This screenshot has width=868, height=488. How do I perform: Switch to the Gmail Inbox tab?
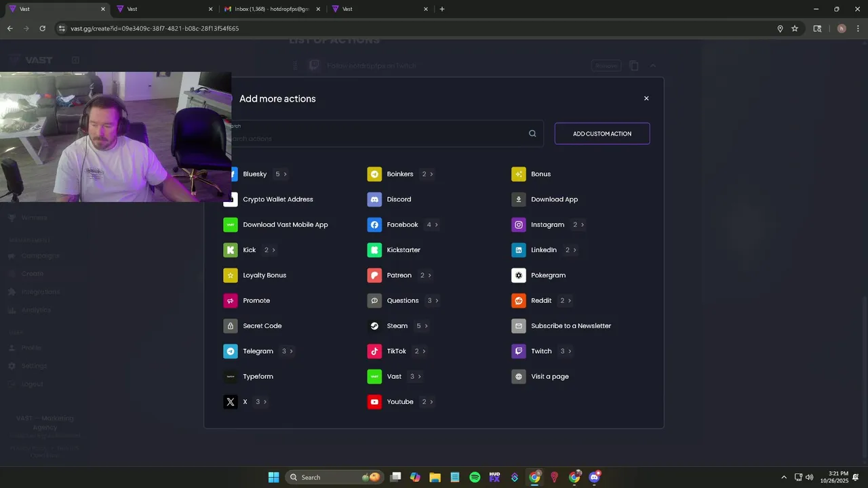click(x=271, y=9)
